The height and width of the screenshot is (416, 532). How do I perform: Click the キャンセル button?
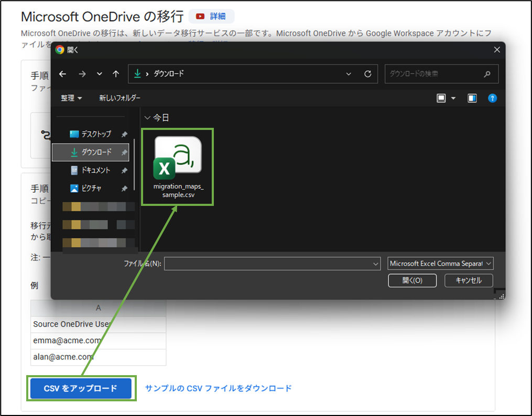point(469,280)
